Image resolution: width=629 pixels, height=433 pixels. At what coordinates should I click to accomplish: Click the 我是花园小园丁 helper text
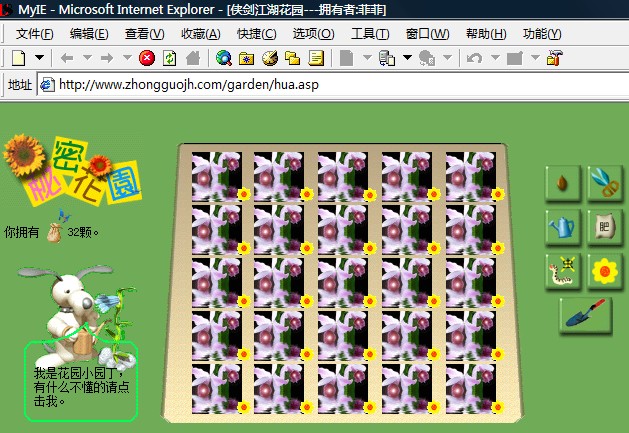[81, 387]
